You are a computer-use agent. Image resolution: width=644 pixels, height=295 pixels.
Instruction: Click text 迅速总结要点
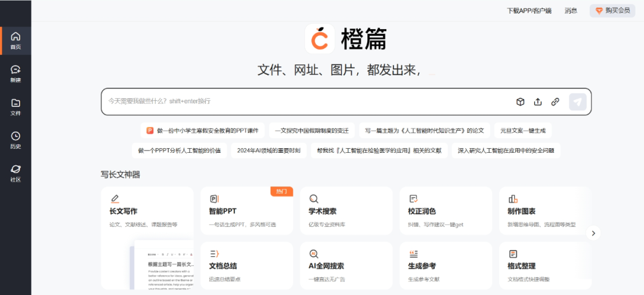pos(225,280)
